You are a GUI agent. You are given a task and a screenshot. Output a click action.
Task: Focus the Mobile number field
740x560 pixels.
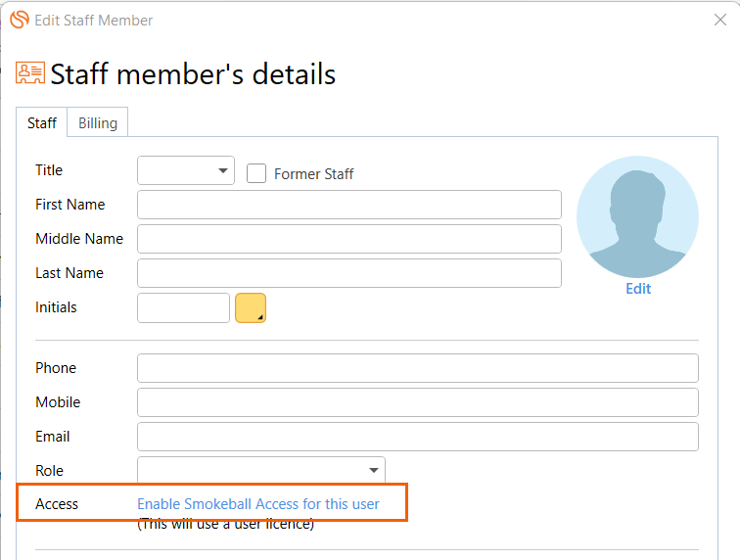[418, 402]
